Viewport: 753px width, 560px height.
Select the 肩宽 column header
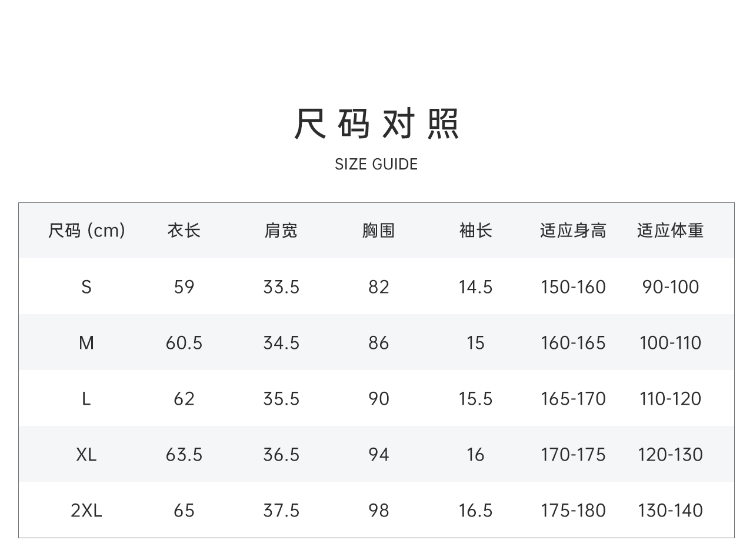[x=281, y=231]
